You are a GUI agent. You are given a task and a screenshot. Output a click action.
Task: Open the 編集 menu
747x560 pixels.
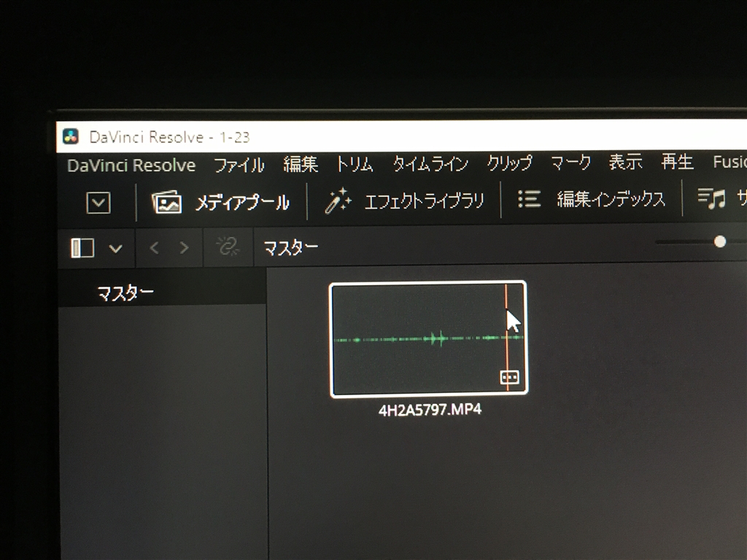coord(300,164)
